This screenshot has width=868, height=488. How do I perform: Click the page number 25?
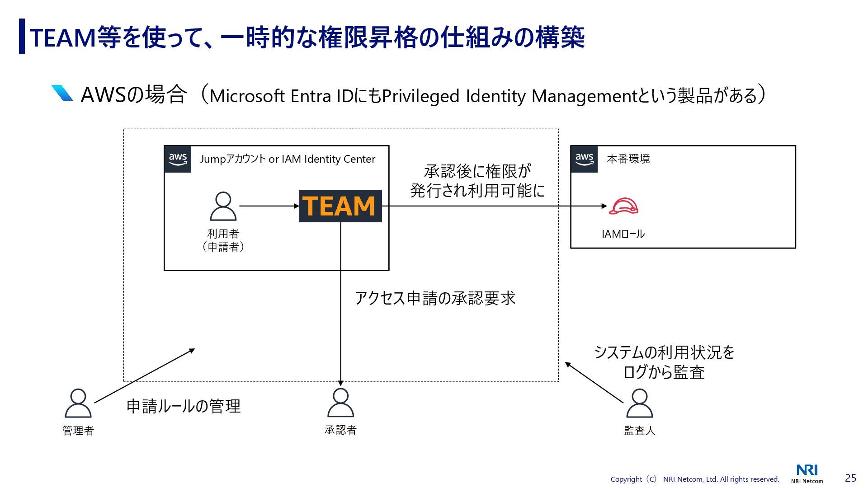(850, 478)
